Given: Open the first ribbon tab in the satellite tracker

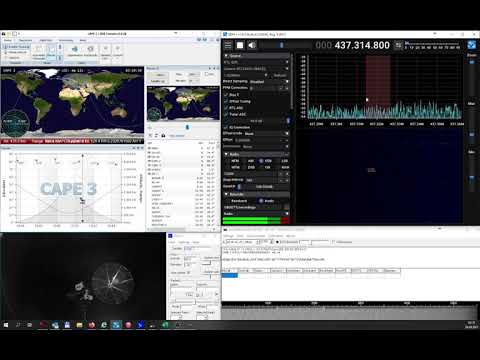Looking at the screenshot, I should (8, 40).
